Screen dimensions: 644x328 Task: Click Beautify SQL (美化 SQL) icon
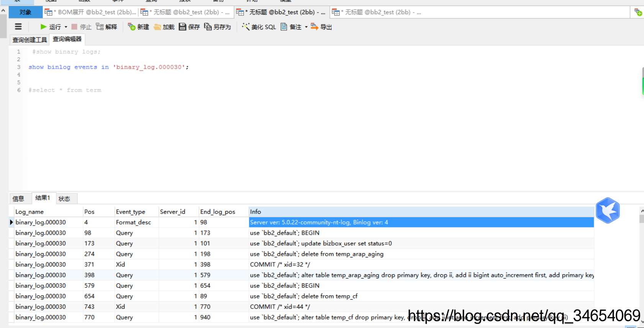click(246, 27)
